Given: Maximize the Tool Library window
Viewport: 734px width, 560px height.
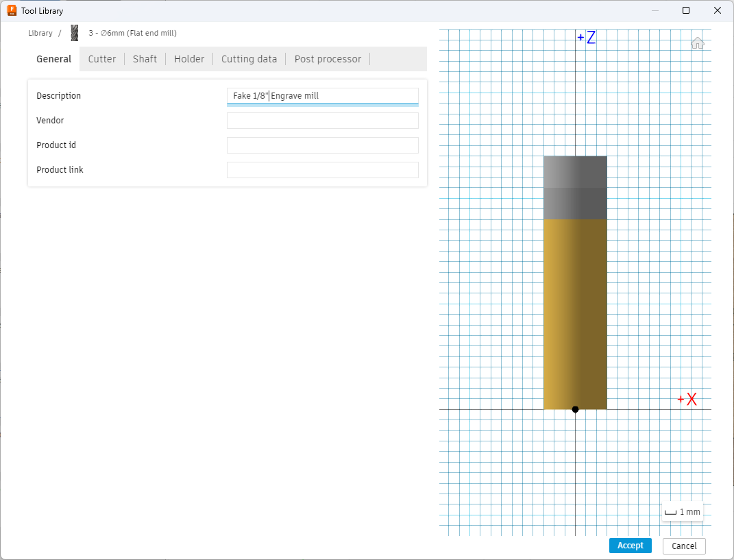Looking at the screenshot, I should coord(685,11).
